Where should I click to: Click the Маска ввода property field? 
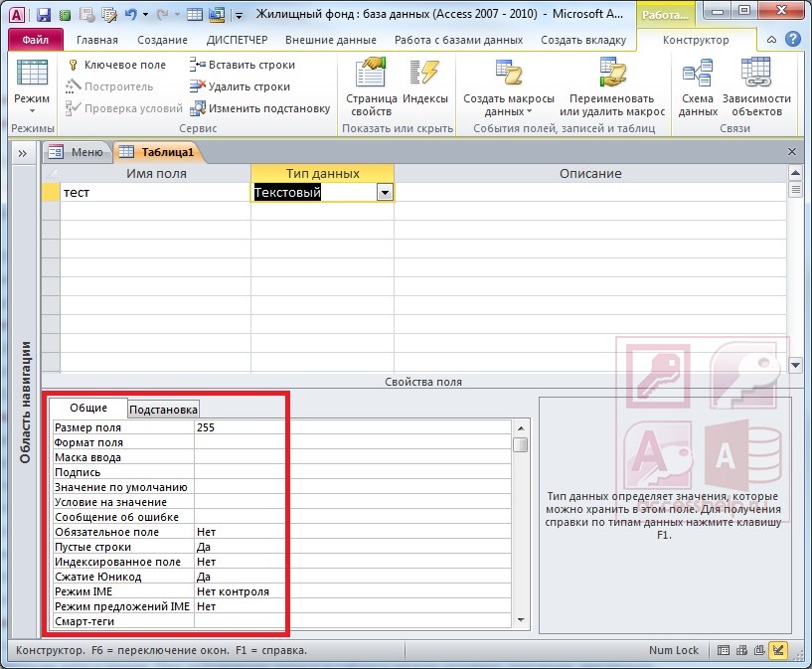353,457
